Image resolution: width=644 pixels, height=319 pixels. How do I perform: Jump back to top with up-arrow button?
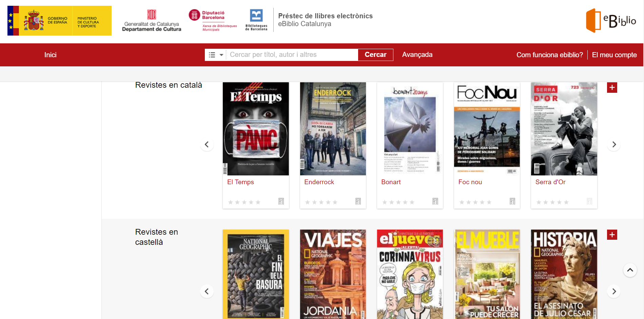[x=630, y=270]
